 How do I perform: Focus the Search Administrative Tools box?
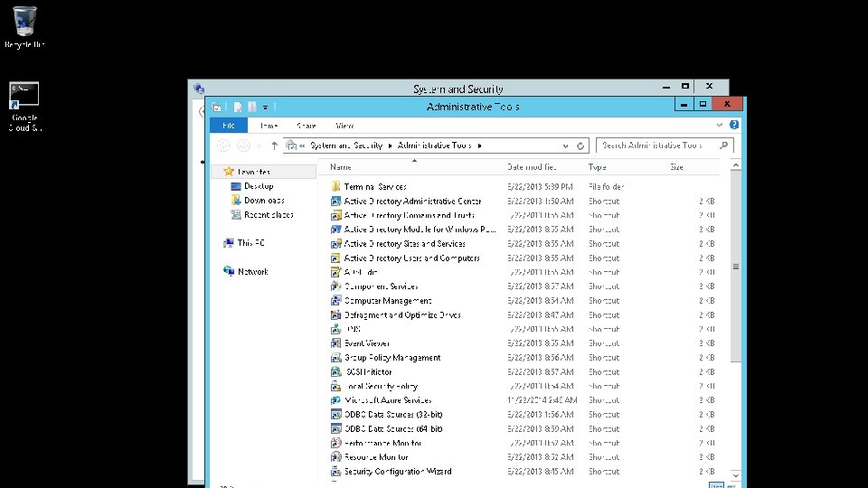[665, 145]
